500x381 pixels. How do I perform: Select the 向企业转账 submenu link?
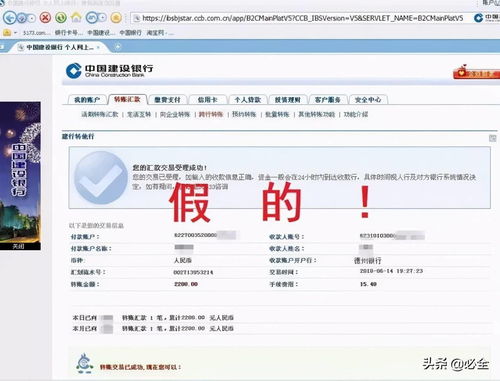[175, 114]
